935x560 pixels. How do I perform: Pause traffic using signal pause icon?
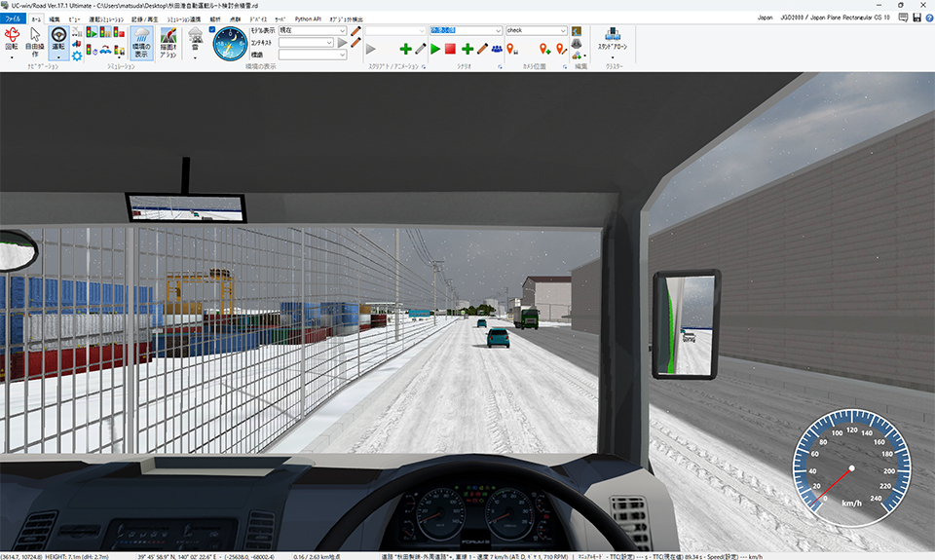click(x=105, y=32)
